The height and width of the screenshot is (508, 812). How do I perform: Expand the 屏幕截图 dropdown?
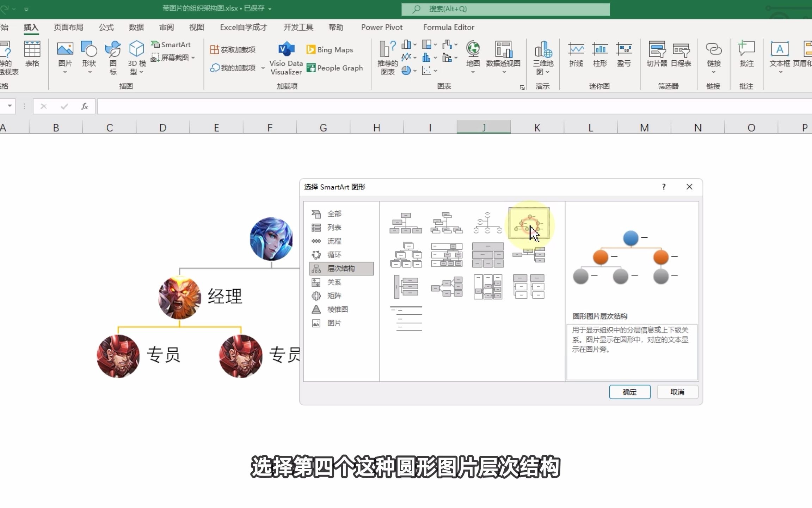193,58
